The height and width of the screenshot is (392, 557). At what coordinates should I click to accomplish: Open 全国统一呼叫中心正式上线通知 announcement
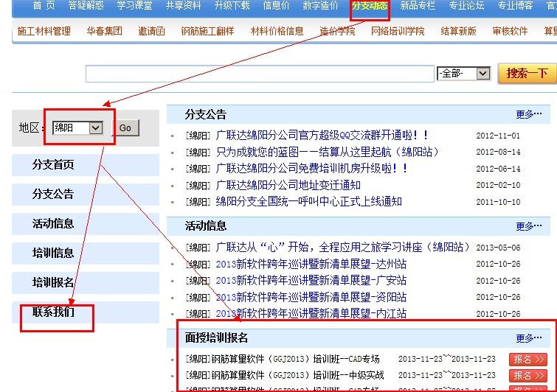[308, 201]
